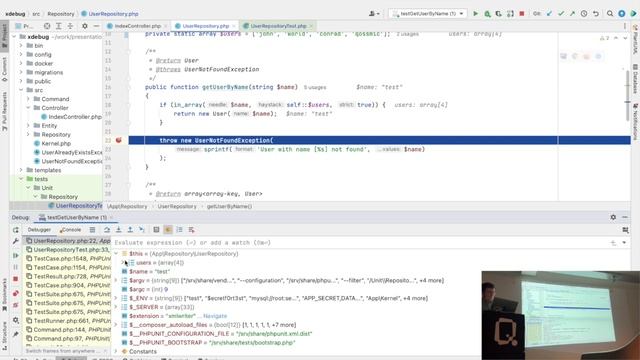The image size is (640, 360).
Task: Open the Database tool window button
Action: pyautogui.click(x=635, y=78)
